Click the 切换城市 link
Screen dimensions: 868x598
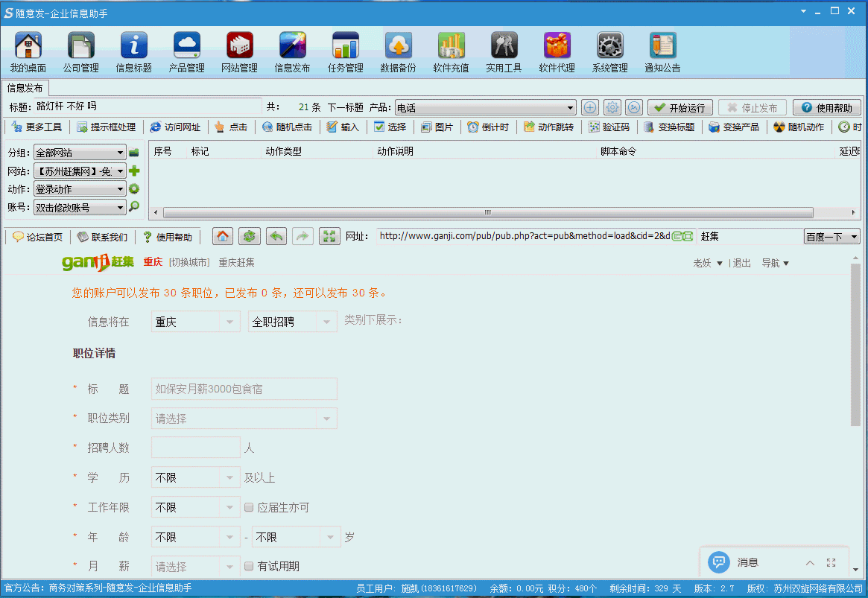[x=189, y=262]
